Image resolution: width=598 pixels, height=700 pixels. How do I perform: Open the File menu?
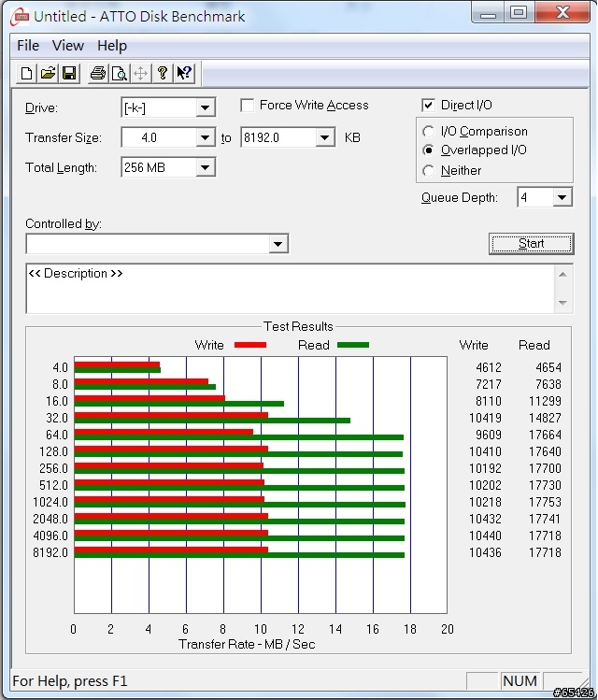tap(28, 46)
